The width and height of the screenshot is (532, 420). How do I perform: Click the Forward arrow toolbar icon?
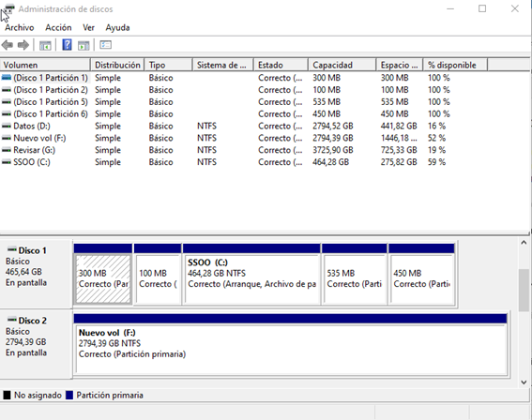click(23, 45)
